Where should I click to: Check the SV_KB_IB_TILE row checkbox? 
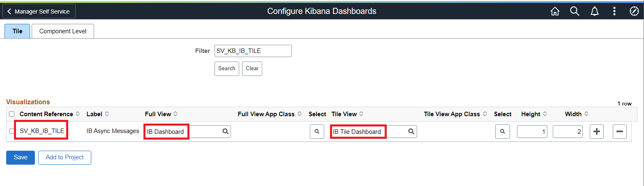click(12, 131)
